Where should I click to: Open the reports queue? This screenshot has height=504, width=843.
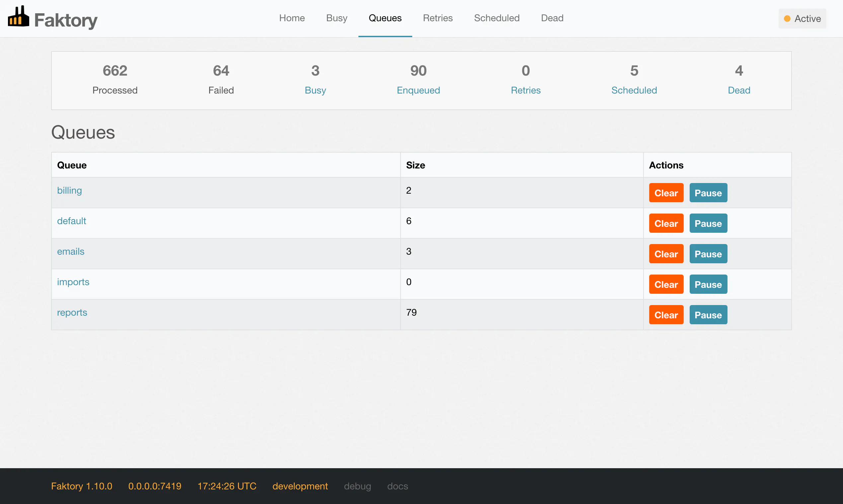[72, 312]
